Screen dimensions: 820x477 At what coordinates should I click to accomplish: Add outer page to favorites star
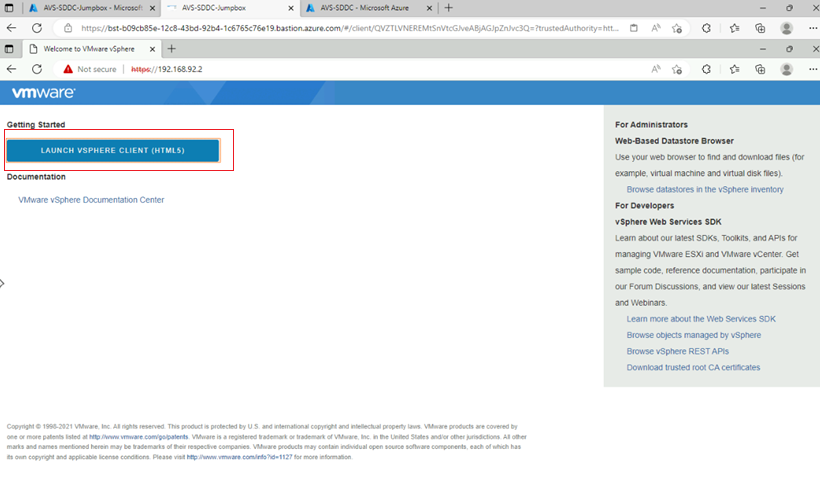[x=677, y=28]
